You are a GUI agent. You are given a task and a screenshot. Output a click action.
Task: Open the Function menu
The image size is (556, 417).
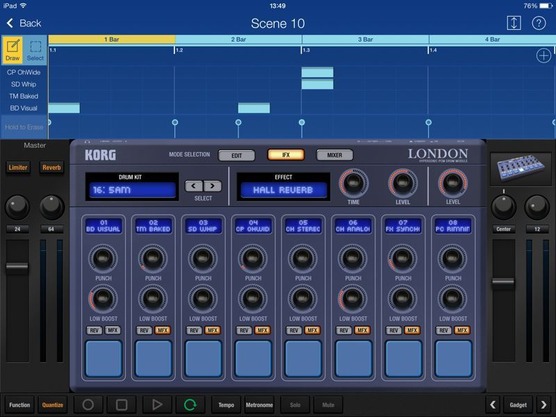[20, 405]
